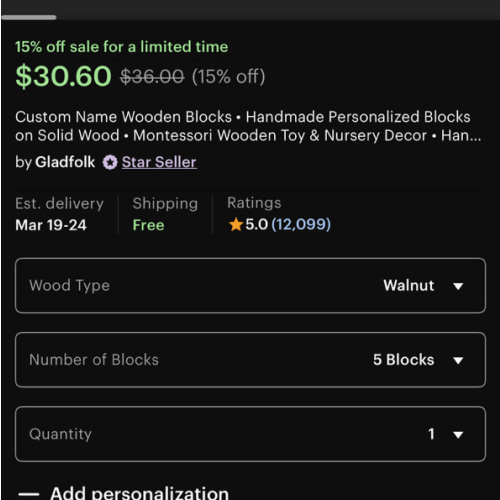Click the horizontal scrollbar thumb at top

(29, 17)
